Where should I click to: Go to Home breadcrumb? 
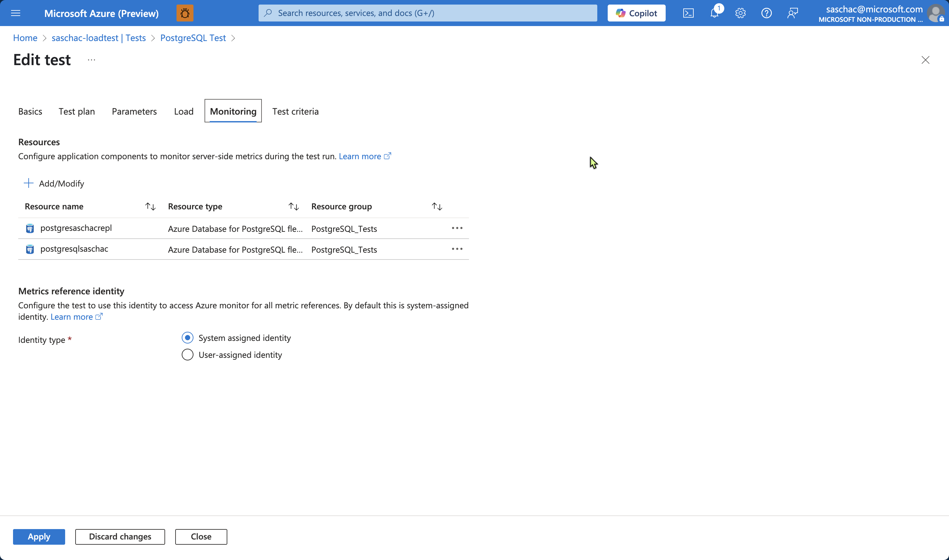[25, 38]
